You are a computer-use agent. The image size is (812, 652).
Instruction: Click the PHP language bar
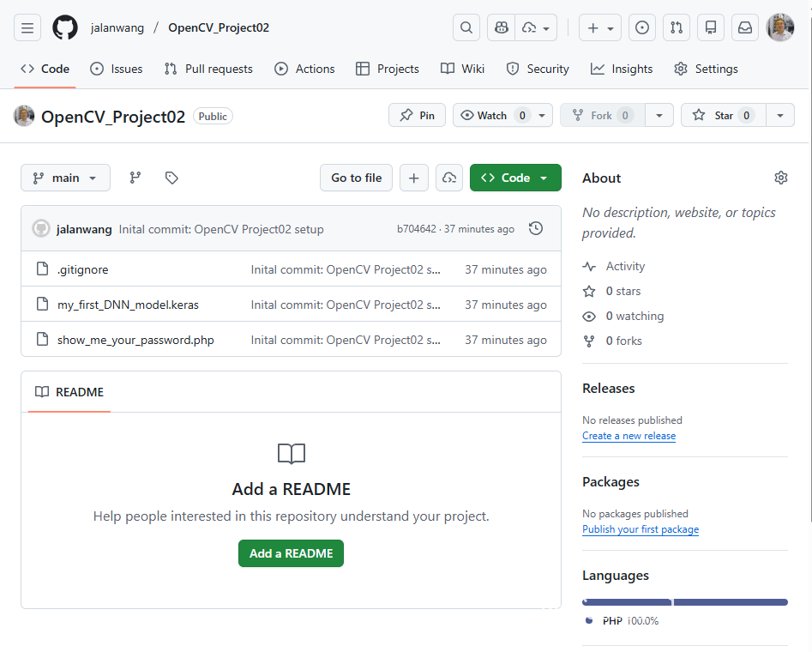684,602
